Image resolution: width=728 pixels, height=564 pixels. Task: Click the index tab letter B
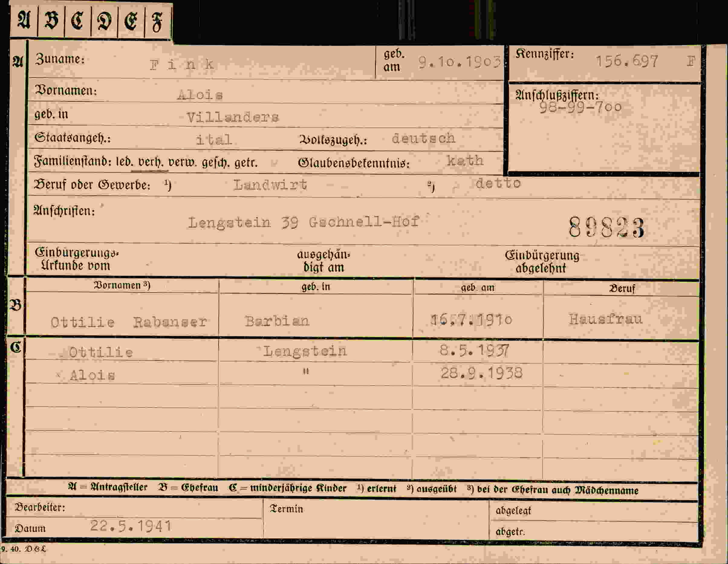[x=51, y=21]
